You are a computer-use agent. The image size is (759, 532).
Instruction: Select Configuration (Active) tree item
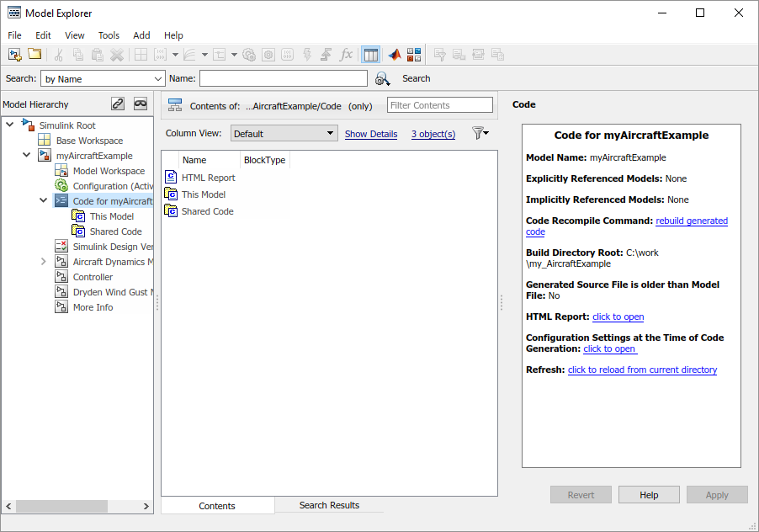tap(113, 186)
